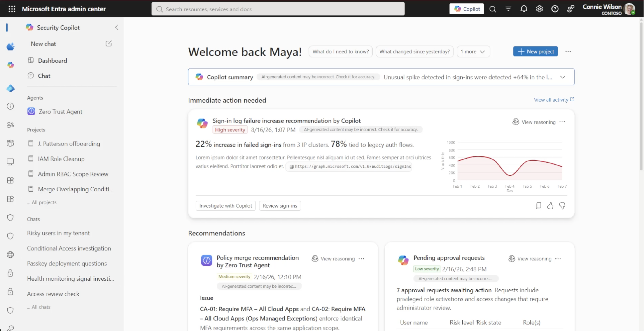Open more options next to New project
Image resolution: width=644 pixels, height=331 pixels.
click(568, 51)
